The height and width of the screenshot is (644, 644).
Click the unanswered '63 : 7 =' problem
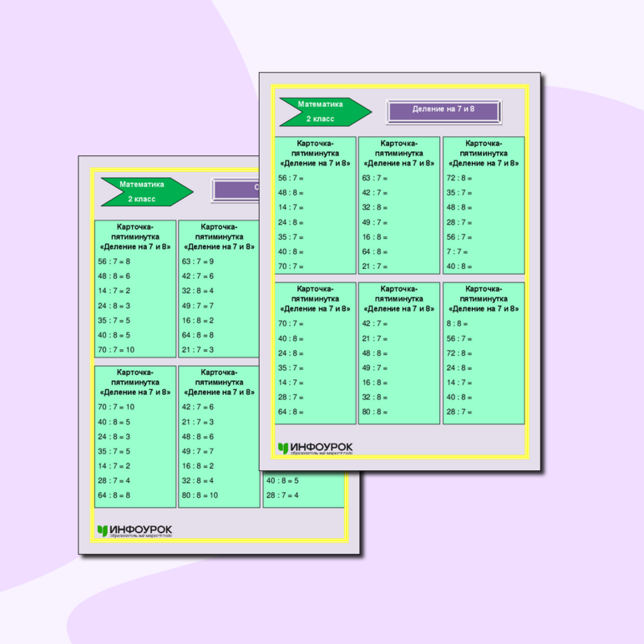[x=373, y=178]
